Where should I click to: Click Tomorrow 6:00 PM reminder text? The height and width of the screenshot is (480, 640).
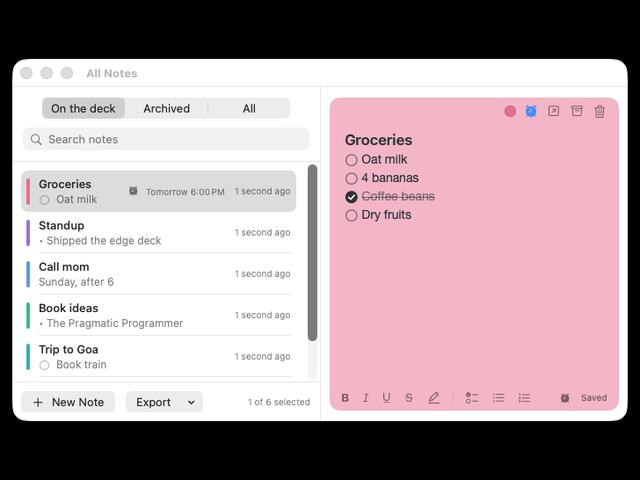click(x=185, y=192)
